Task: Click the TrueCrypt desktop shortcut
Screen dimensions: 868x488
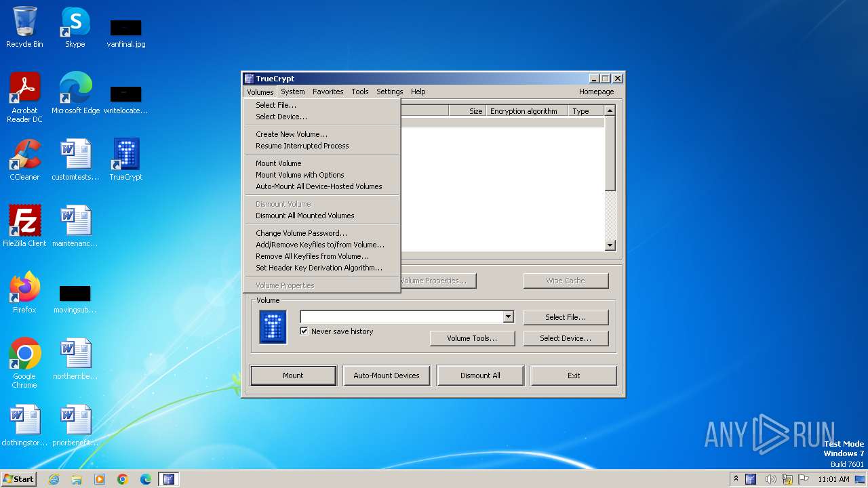Action: point(126,160)
